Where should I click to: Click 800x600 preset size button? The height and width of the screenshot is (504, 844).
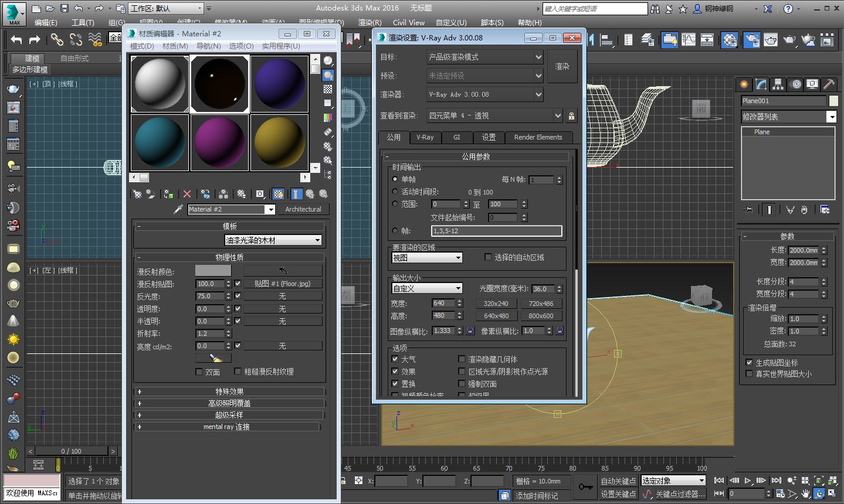(541, 316)
